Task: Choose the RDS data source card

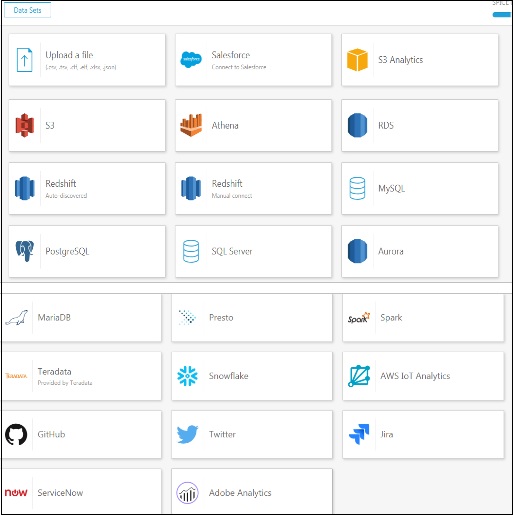Action: pos(420,125)
